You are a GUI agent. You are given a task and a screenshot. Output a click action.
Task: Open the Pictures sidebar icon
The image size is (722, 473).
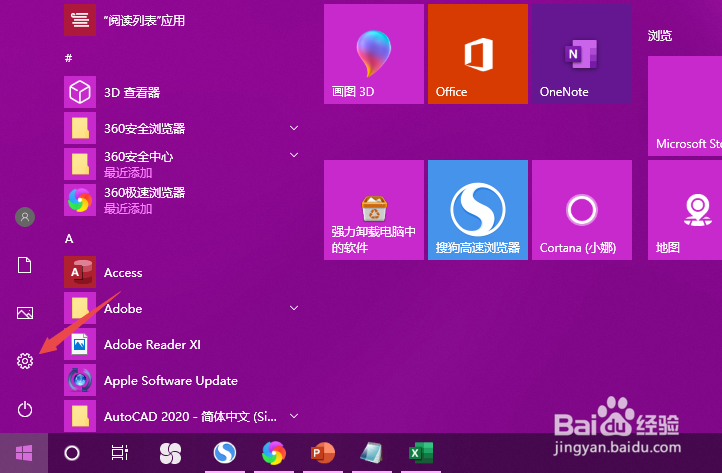pyautogui.click(x=25, y=313)
